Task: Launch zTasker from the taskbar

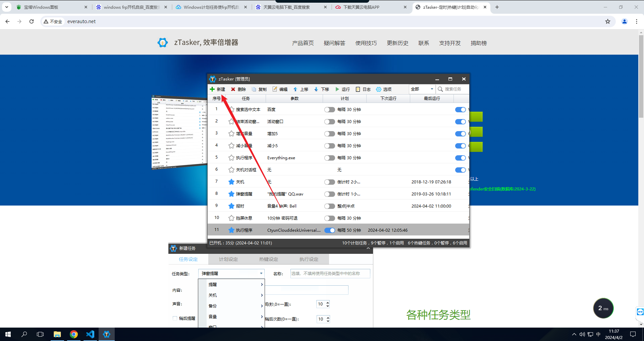Action: pyautogui.click(x=107, y=334)
